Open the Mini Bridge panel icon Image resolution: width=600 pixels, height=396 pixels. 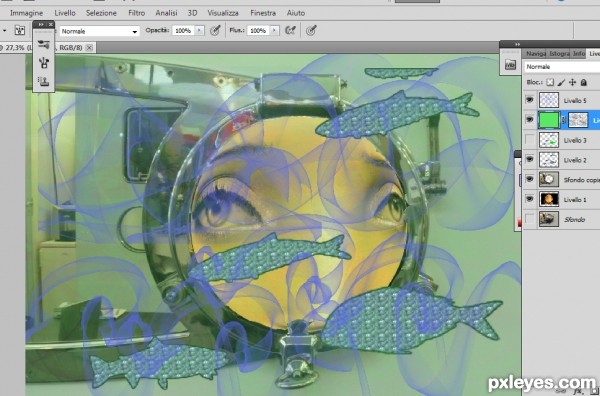tap(510, 64)
